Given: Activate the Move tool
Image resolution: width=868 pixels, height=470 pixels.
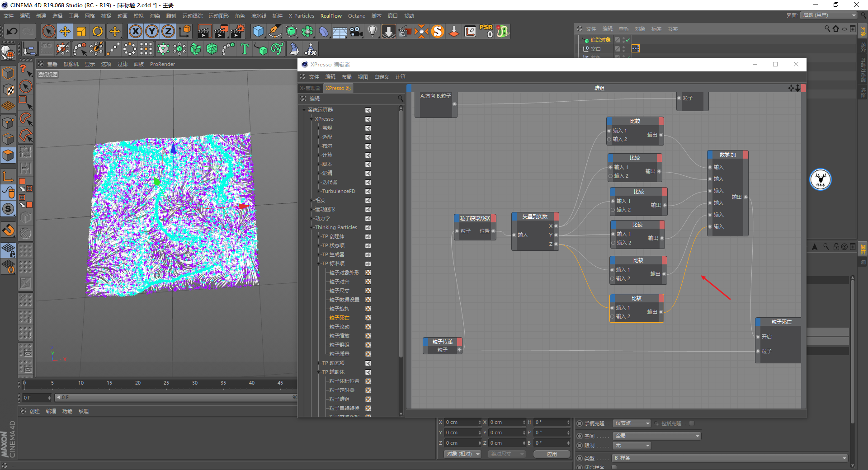Looking at the screenshot, I should pos(65,31).
